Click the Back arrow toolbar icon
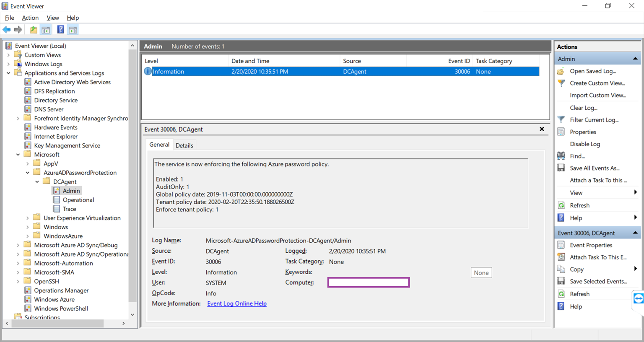The width and height of the screenshot is (644, 342). click(x=7, y=30)
